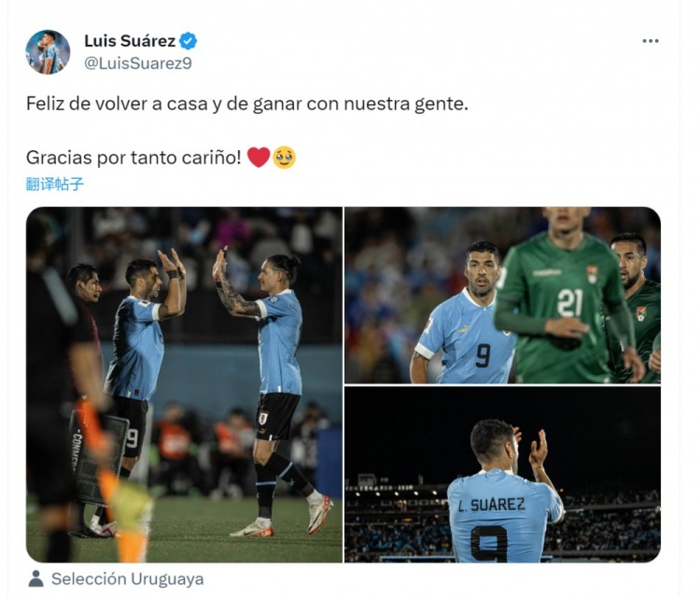Screen dimensions: 700x597
Task: Click the applauding hands in bottom-right photo
Action: 535,448
